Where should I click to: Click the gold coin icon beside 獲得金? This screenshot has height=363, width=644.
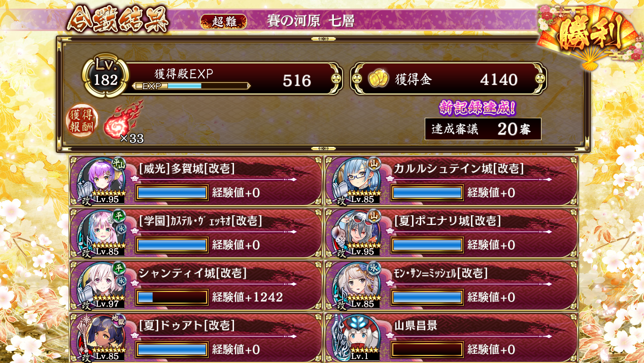(378, 79)
